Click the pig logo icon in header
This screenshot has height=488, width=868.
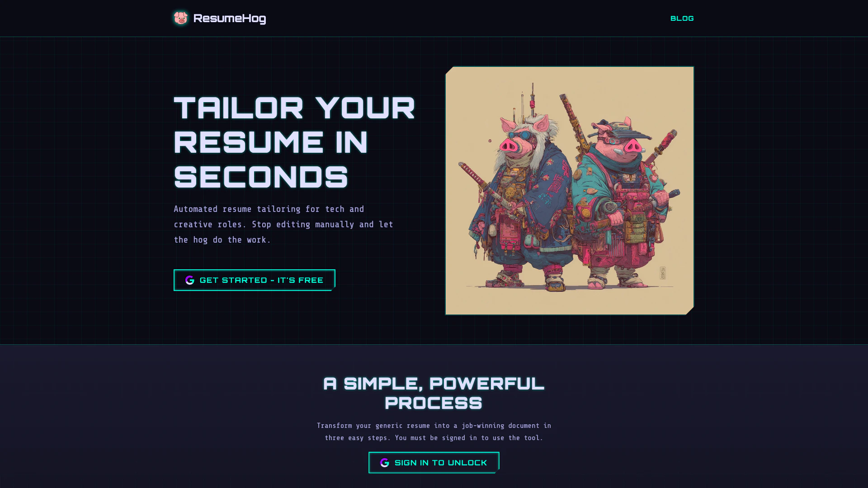[180, 18]
